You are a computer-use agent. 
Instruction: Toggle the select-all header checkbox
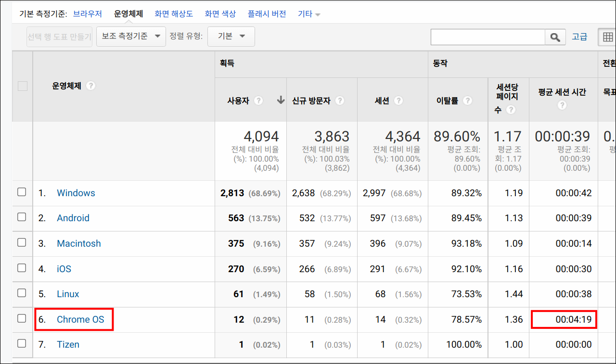click(22, 86)
